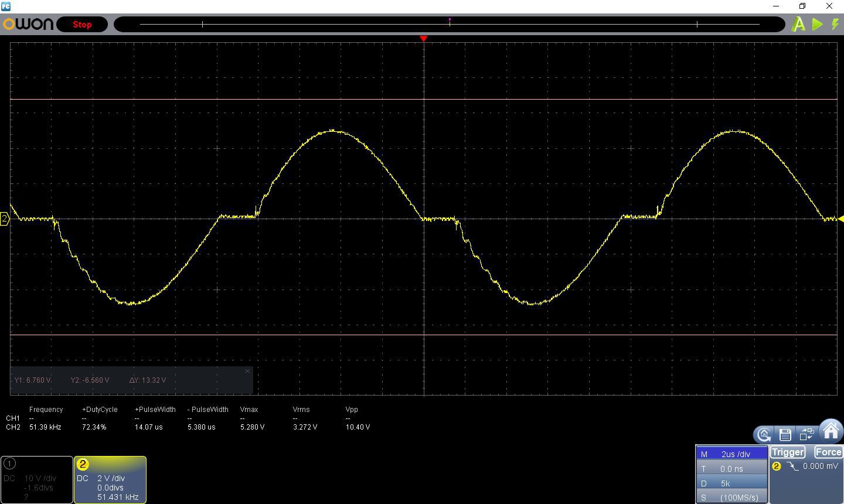This screenshot has height=504, width=844.
Task: Open the record depth 5k setting
Action: [x=731, y=483]
